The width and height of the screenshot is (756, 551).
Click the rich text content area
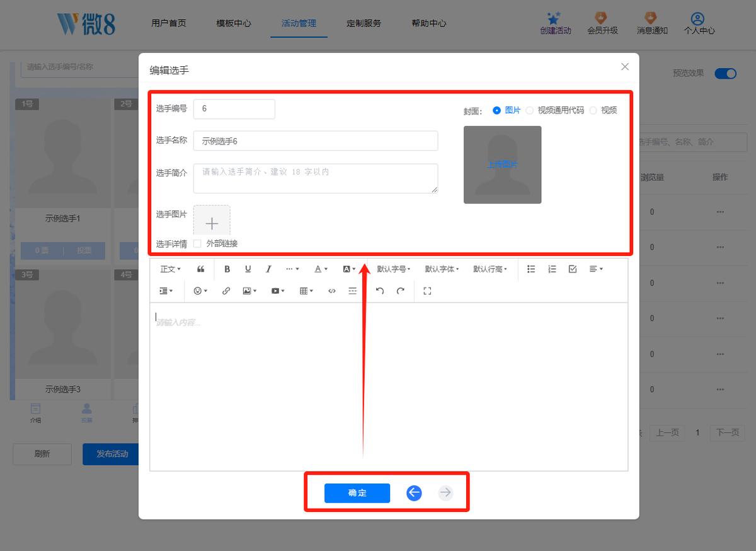click(389, 386)
